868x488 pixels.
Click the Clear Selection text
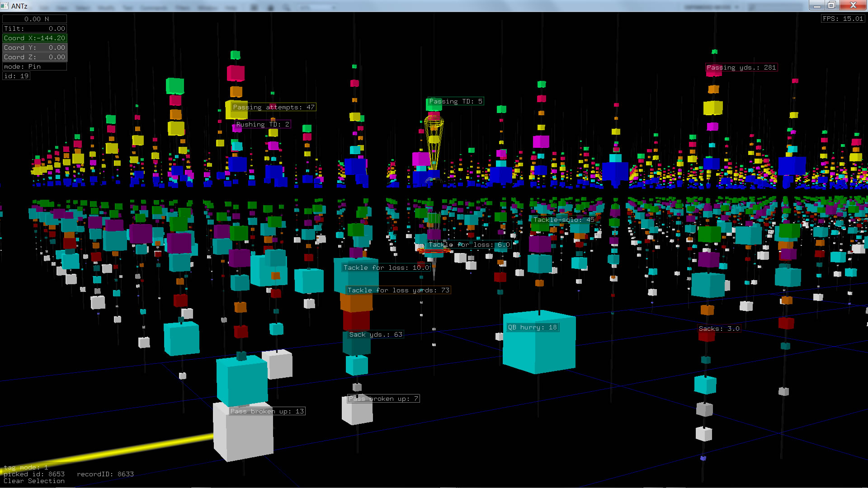[x=34, y=481]
